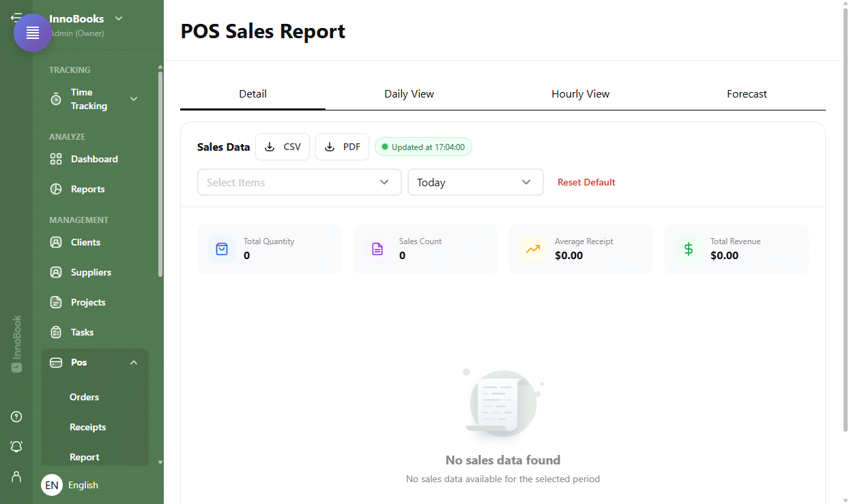
Task: Expand the Time Tracking submenu chevron
Action: pos(134,99)
